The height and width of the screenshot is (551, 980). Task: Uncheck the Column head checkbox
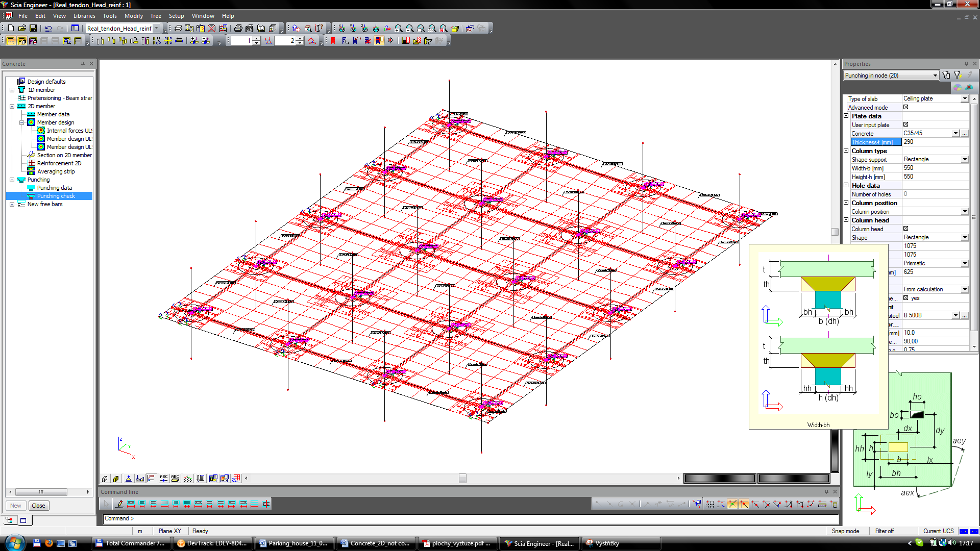[906, 229]
